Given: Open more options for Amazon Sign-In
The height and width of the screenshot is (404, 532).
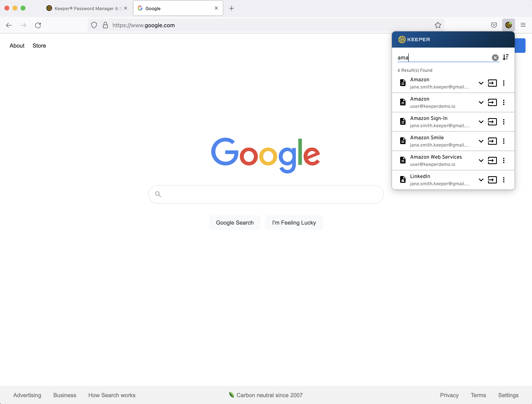Looking at the screenshot, I should pyautogui.click(x=504, y=122).
